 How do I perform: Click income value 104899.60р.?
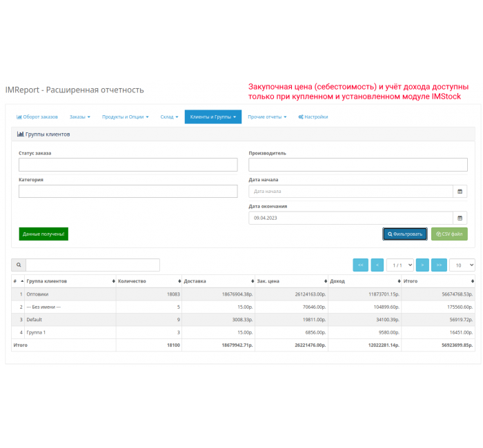click(386, 307)
